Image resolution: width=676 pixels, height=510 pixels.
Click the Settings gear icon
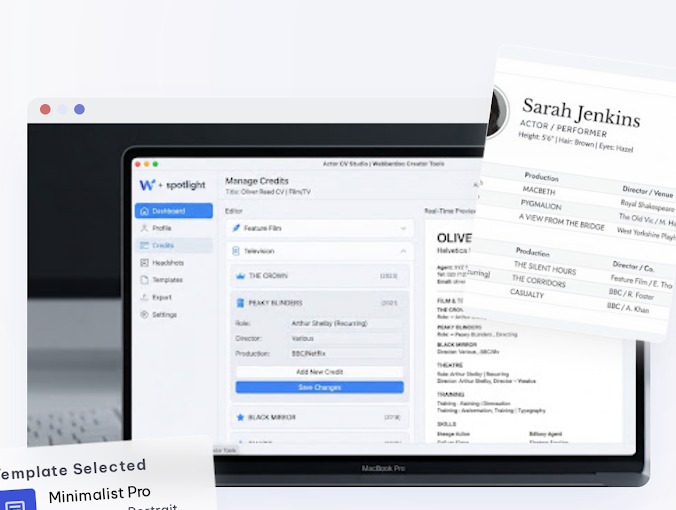coord(144,314)
